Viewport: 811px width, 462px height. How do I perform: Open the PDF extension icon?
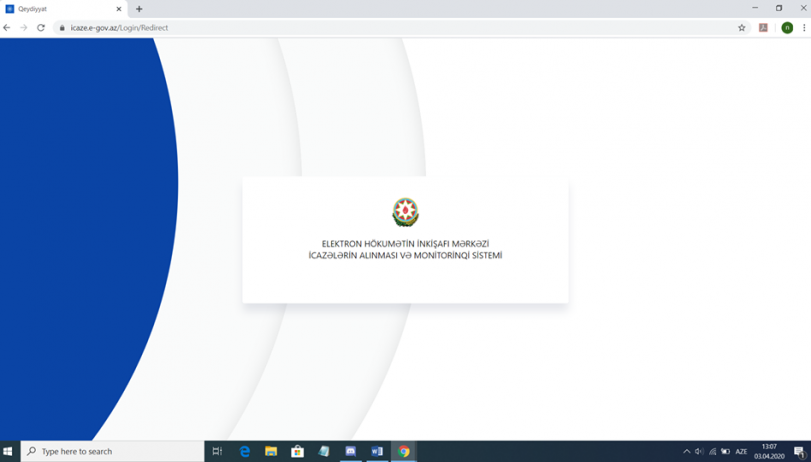[x=763, y=28]
